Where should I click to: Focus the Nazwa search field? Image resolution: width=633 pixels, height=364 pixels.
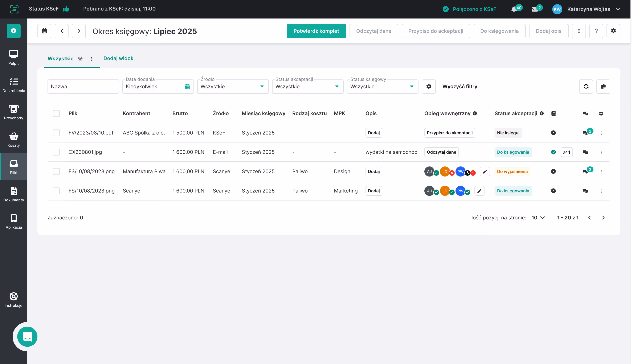pos(83,87)
